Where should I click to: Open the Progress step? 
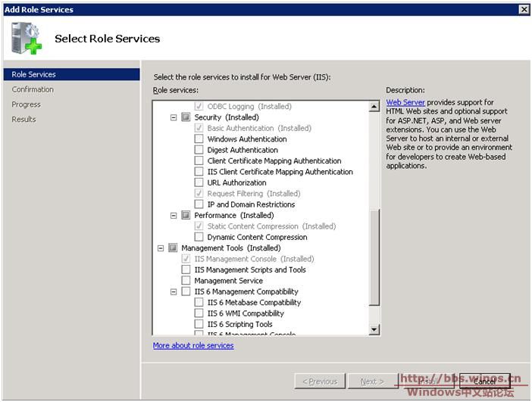tap(26, 104)
